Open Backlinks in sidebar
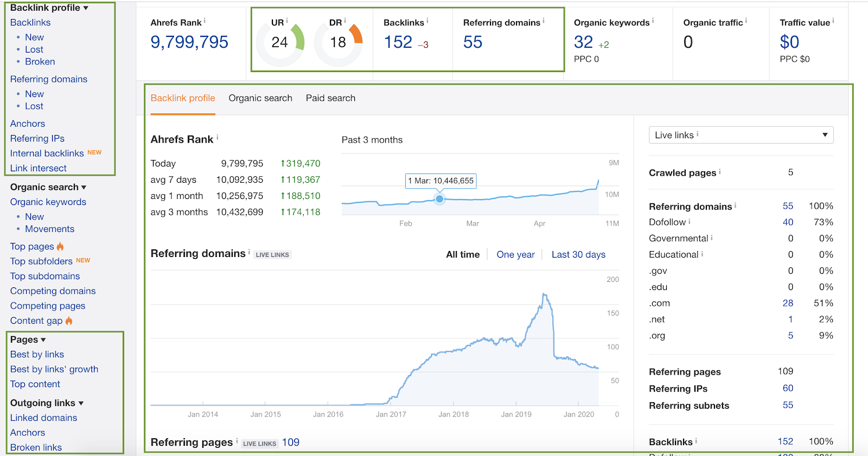The width and height of the screenshot is (868, 456). (x=30, y=23)
